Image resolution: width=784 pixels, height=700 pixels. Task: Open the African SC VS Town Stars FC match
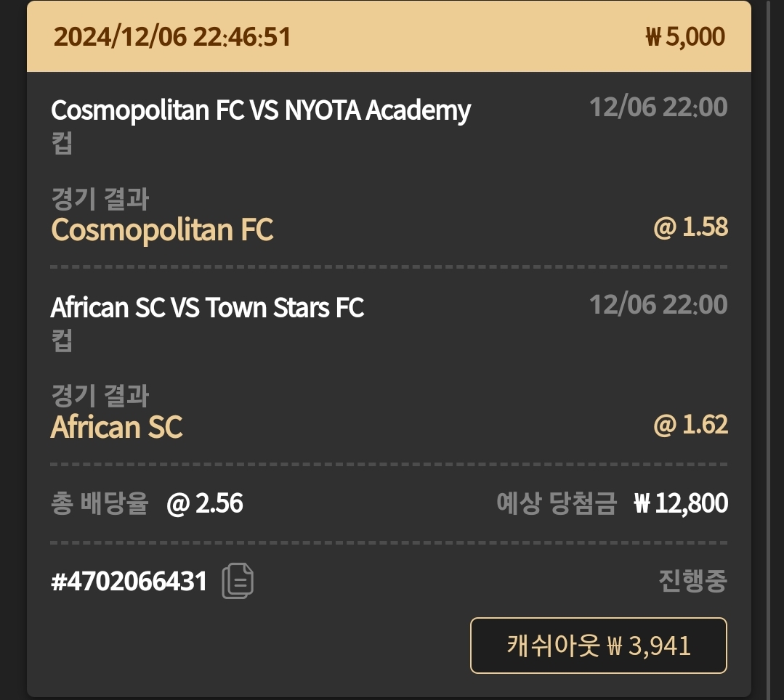click(x=207, y=308)
